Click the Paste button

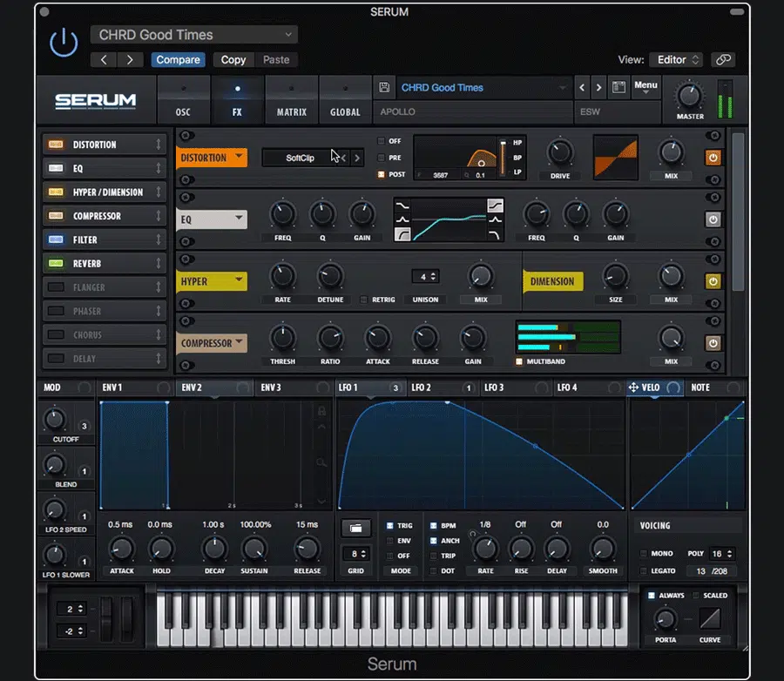tap(276, 59)
